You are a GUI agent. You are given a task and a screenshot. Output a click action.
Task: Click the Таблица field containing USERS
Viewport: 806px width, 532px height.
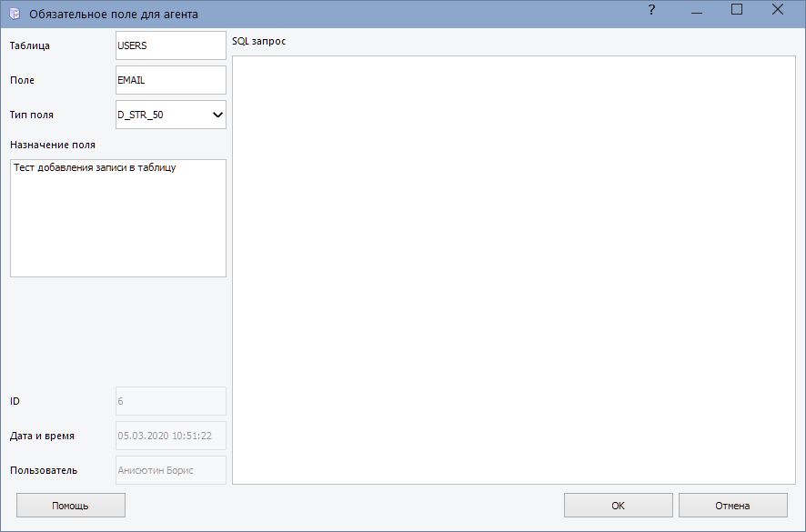170,45
